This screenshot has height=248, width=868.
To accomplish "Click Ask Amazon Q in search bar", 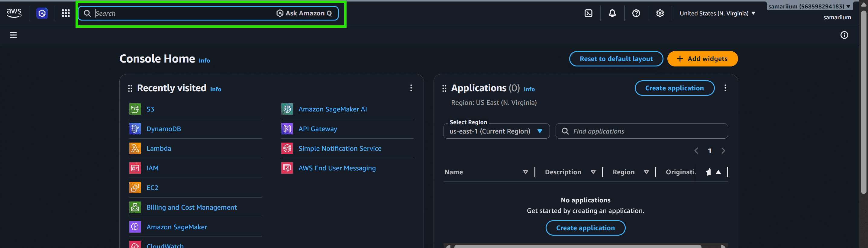I will [x=304, y=13].
